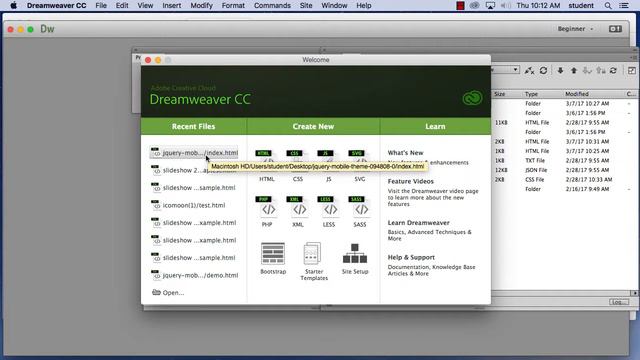Open Feature Videos link
Screen dimensions: 640x360
(411, 181)
